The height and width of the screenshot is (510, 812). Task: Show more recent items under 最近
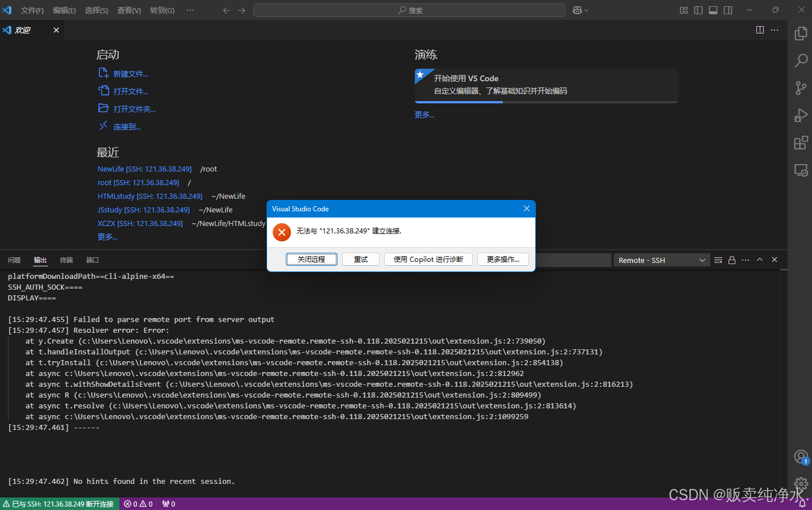click(x=107, y=237)
